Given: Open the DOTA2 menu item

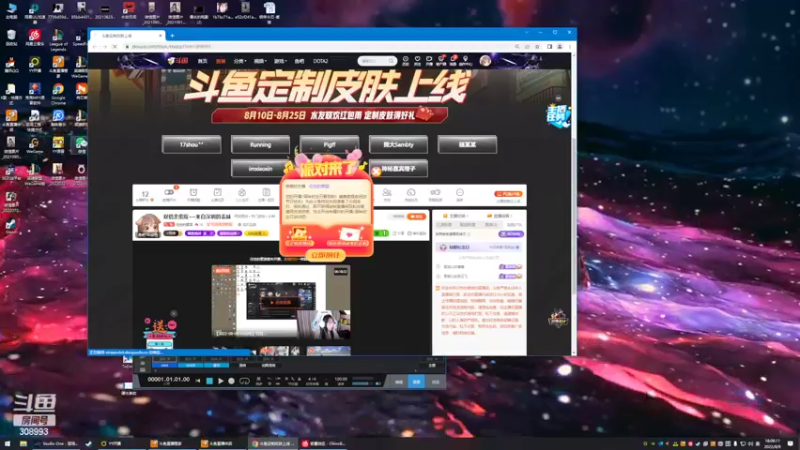Looking at the screenshot, I should (x=320, y=61).
